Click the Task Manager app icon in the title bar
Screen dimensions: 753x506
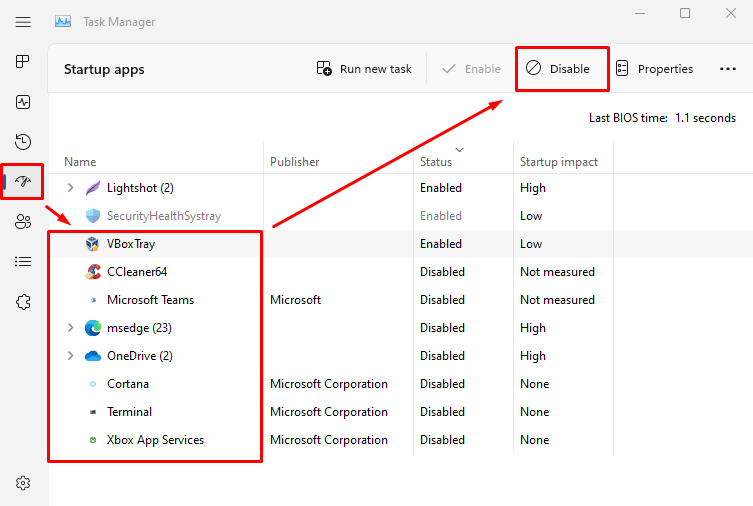click(x=63, y=22)
